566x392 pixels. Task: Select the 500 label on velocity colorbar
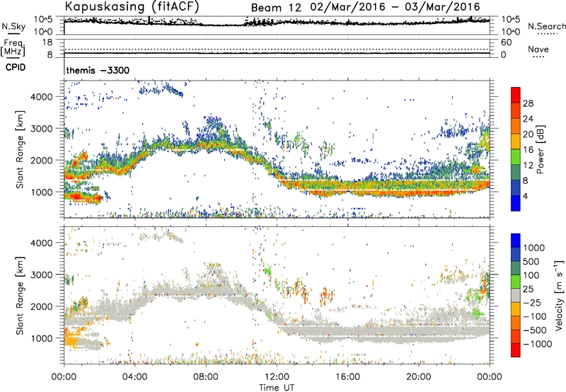pyautogui.click(x=531, y=261)
